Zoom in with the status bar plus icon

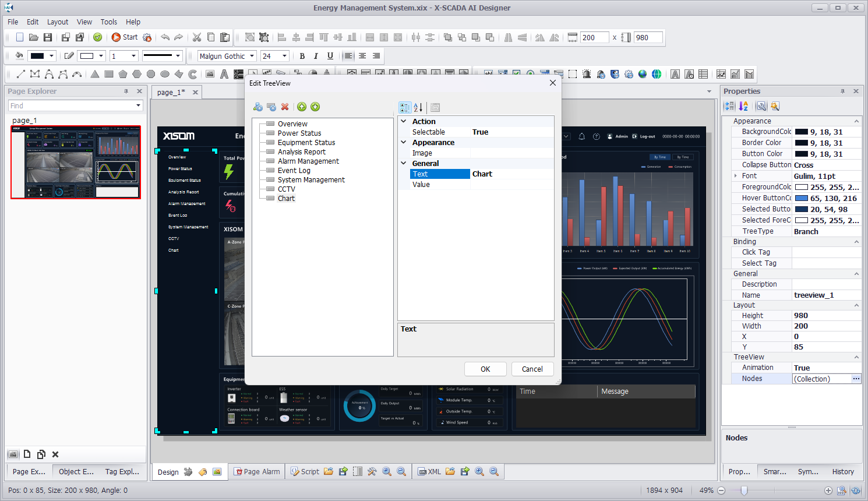pyautogui.click(x=828, y=491)
